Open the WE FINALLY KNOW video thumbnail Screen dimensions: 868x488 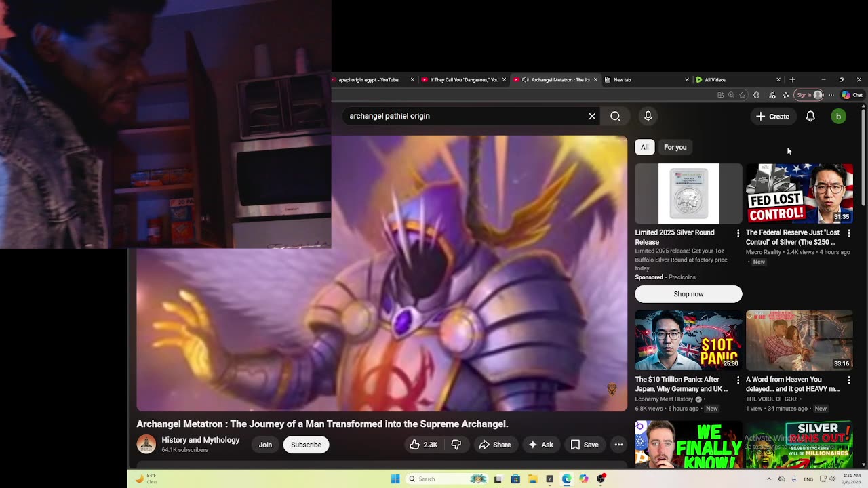tap(688, 444)
